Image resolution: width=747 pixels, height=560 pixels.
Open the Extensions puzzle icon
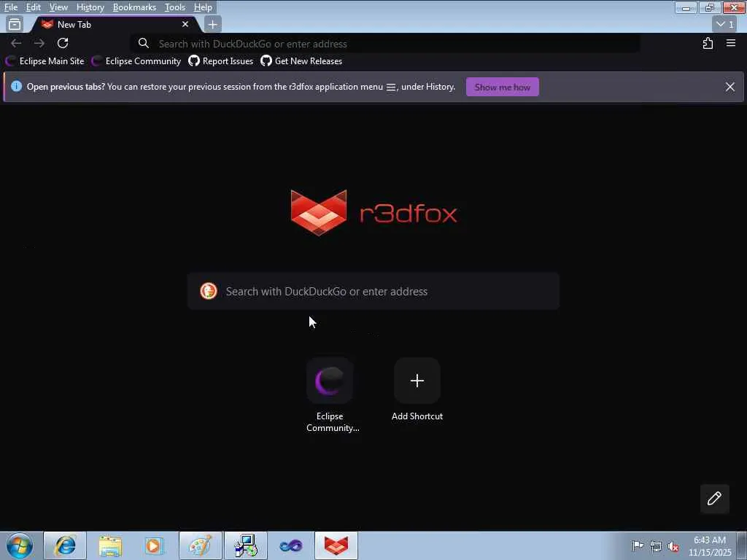tap(708, 43)
